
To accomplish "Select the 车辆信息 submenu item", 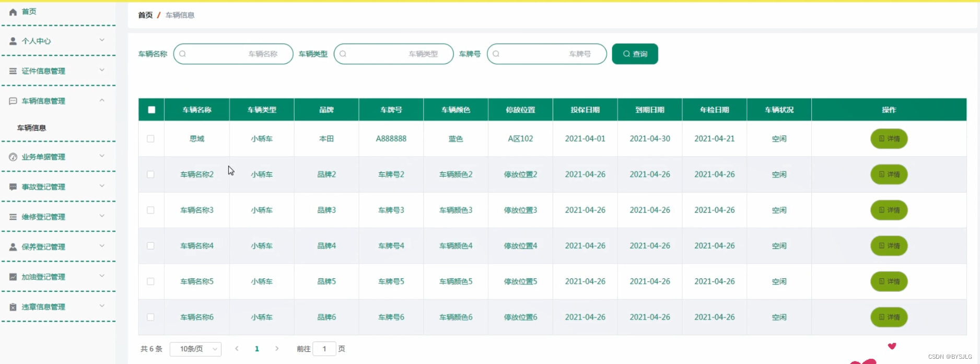I will pos(31,128).
